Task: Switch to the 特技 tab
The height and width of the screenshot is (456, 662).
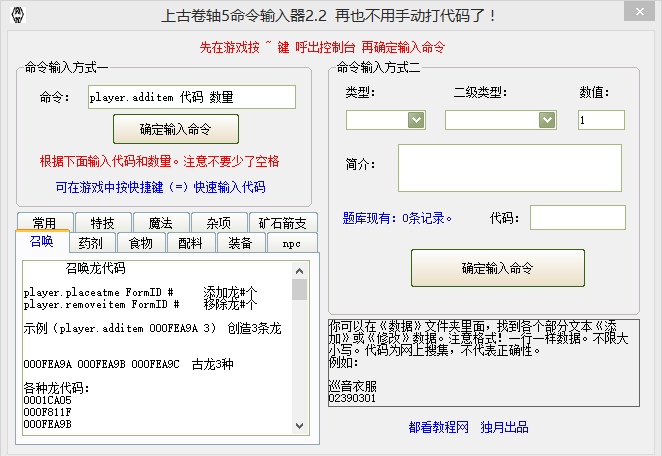Action: (103, 222)
